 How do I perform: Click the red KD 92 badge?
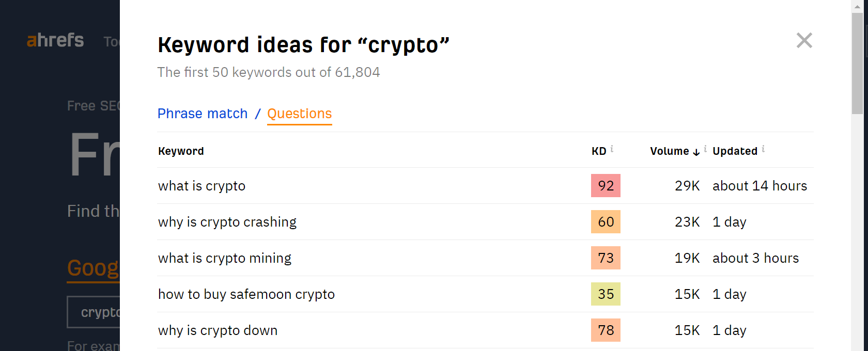(606, 185)
